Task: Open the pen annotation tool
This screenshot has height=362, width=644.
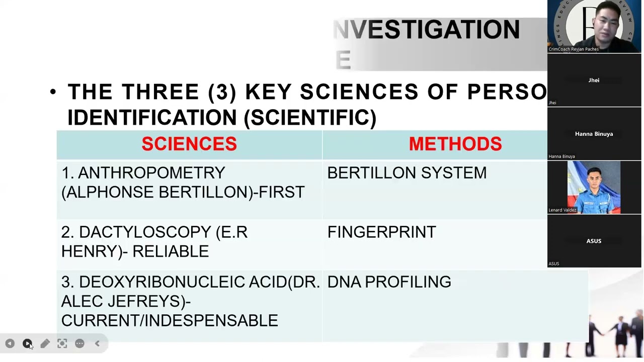Action: coord(45,343)
